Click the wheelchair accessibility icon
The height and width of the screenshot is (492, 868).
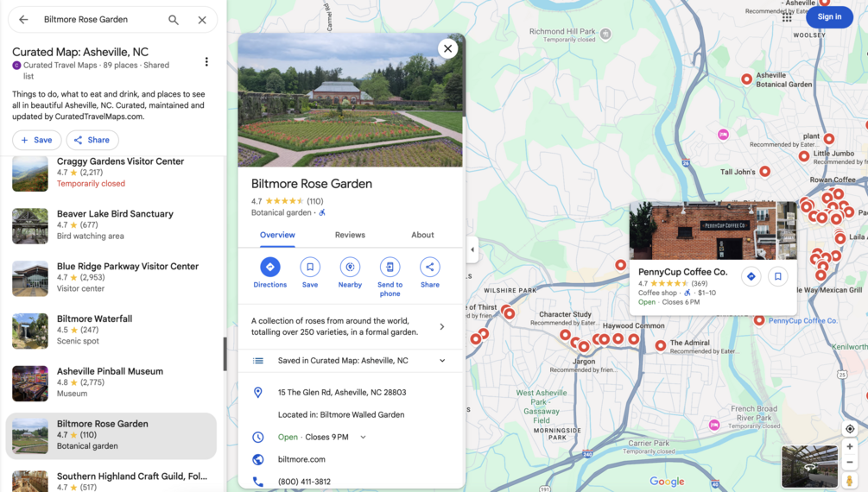pos(322,212)
